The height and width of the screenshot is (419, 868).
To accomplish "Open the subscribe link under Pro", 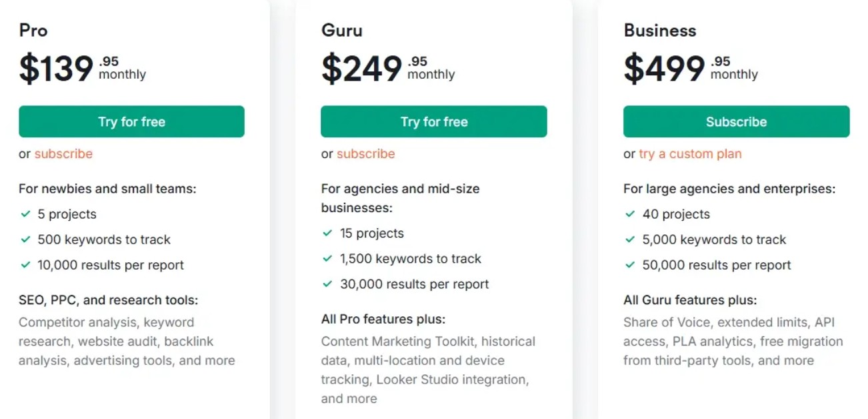I will click(63, 153).
